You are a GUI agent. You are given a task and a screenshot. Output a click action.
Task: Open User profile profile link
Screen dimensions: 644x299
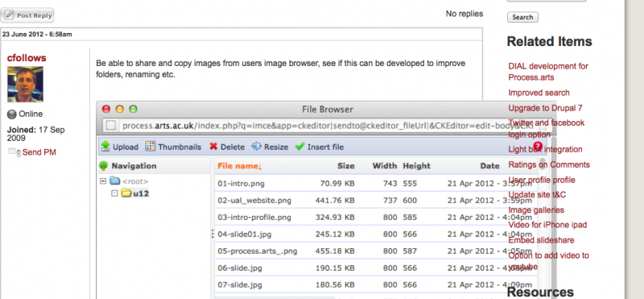tap(541, 181)
